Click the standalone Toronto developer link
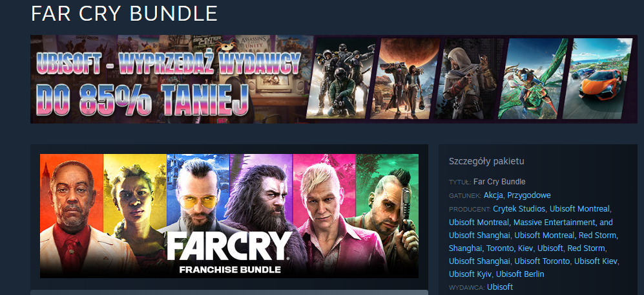The height and width of the screenshot is (295, 644). tap(499, 248)
